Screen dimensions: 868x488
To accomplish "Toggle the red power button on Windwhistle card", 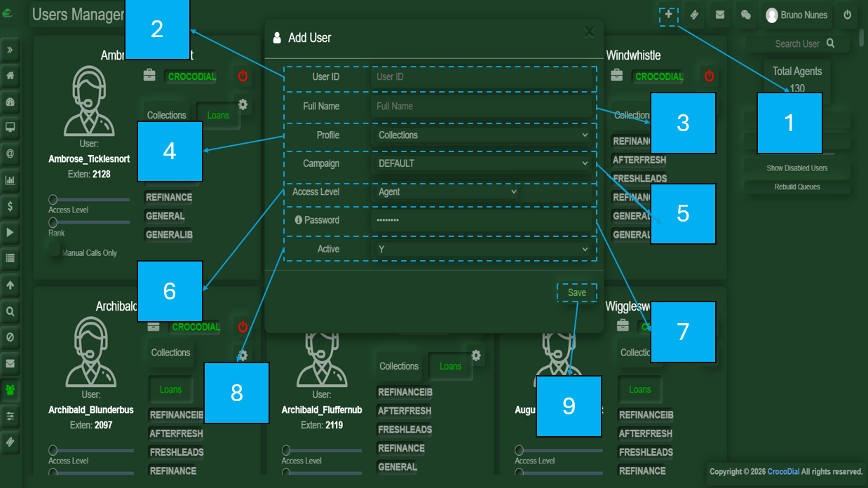I will tap(709, 76).
